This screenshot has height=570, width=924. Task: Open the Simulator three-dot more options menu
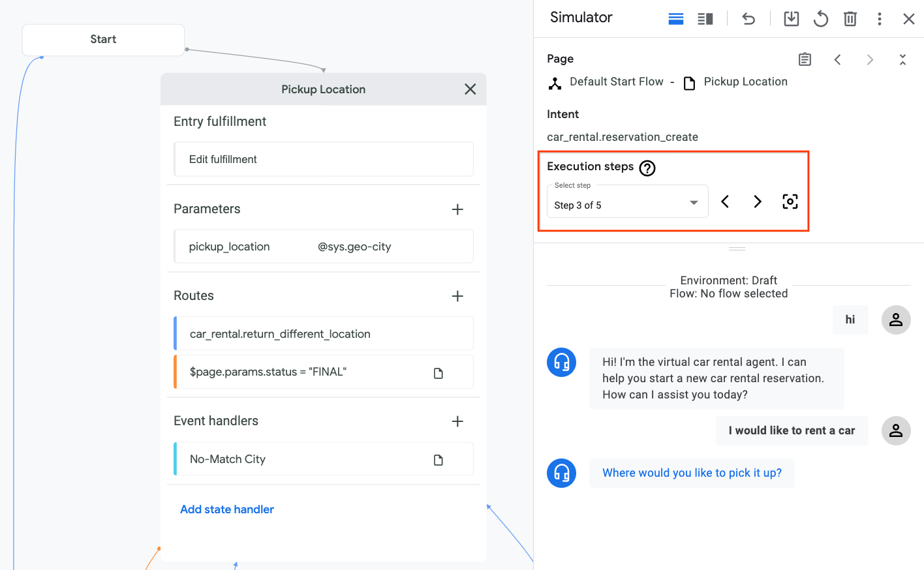tap(879, 19)
